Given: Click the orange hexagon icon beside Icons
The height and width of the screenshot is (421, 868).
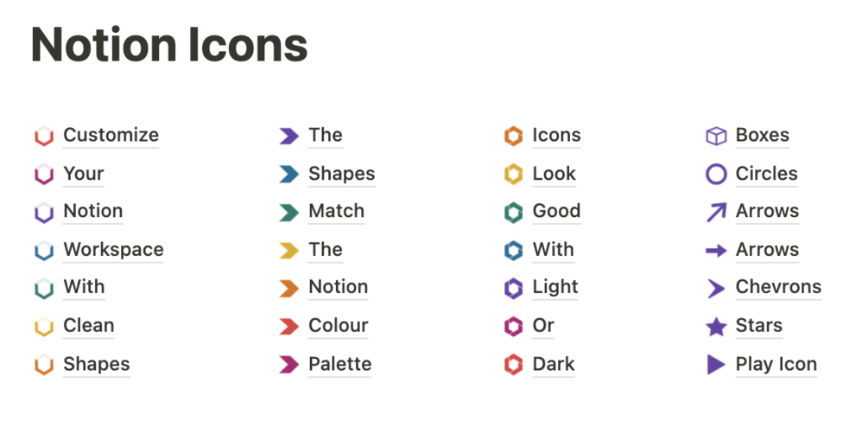Looking at the screenshot, I should (513, 136).
